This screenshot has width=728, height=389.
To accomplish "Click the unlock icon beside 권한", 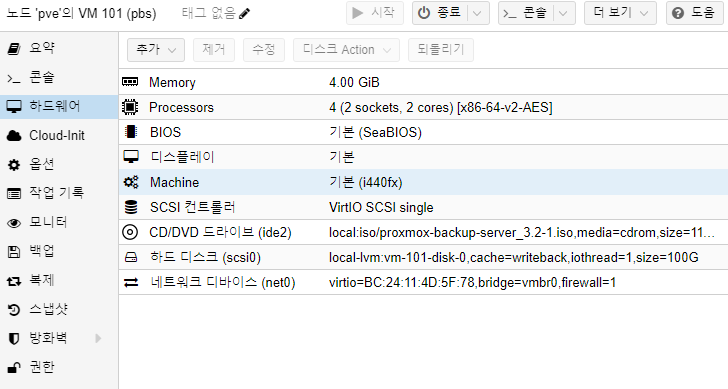I will pyautogui.click(x=14, y=368).
